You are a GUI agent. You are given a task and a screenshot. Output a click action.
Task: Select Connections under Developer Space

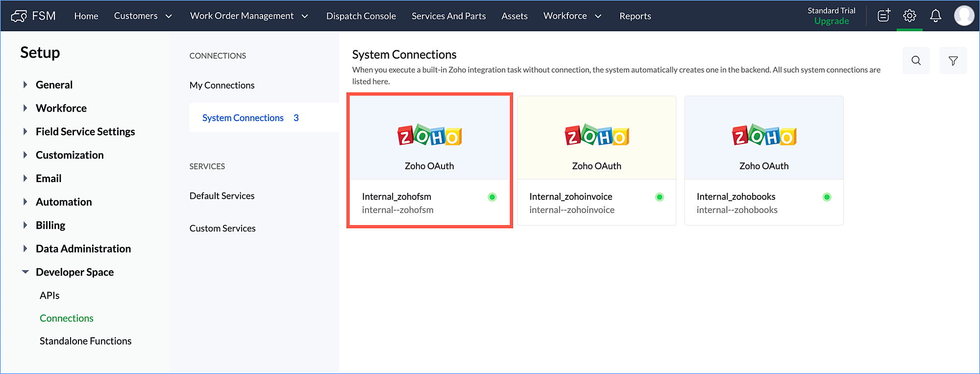tap(67, 318)
